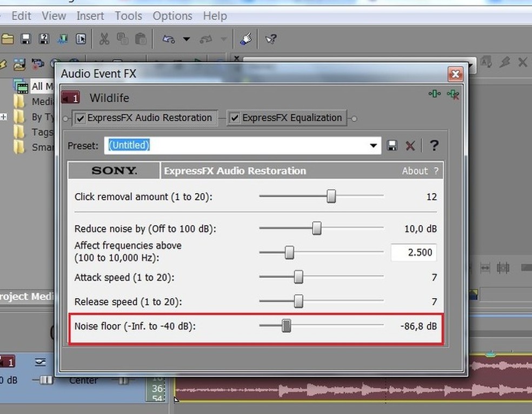This screenshot has width=532, height=414.
Task: Select the All Media tree item
Action: [42, 87]
